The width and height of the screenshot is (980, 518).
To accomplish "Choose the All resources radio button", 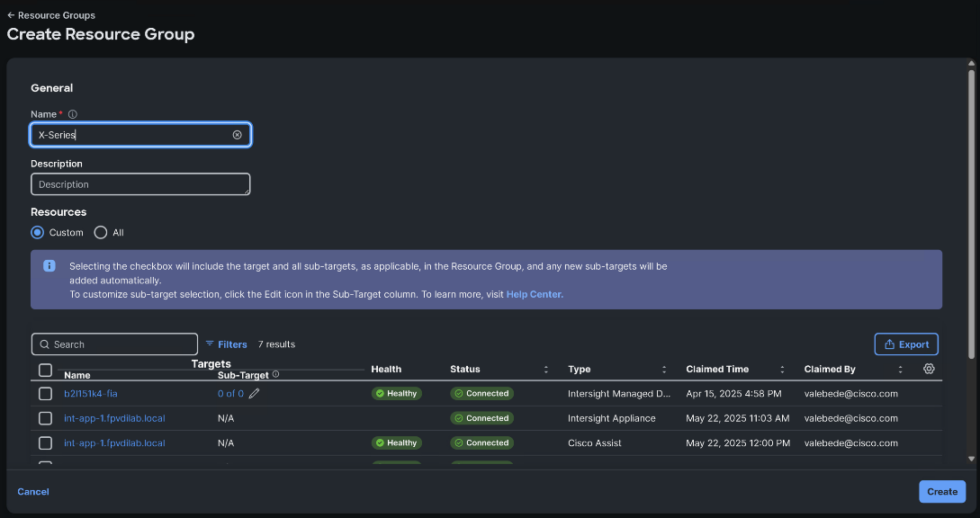I will pyautogui.click(x=100, y=232).
